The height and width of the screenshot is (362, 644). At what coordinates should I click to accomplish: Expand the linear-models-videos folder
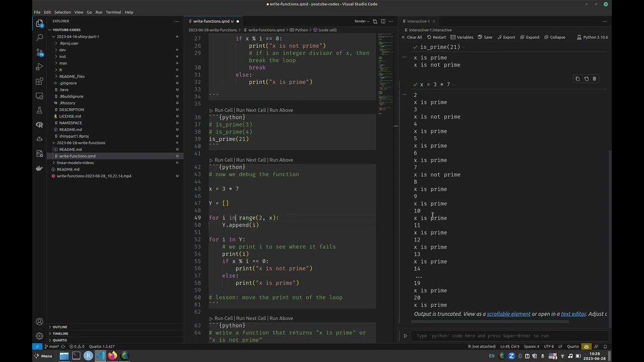(x=74, y=163)
